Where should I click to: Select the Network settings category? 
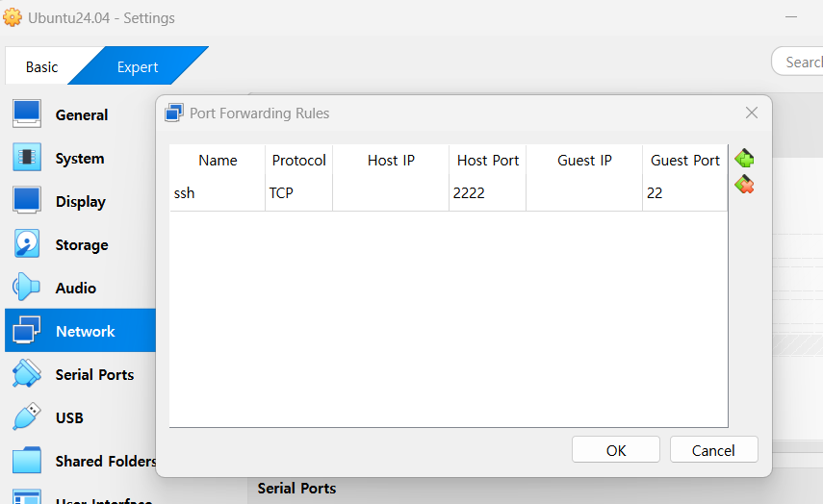pos(80,331)
